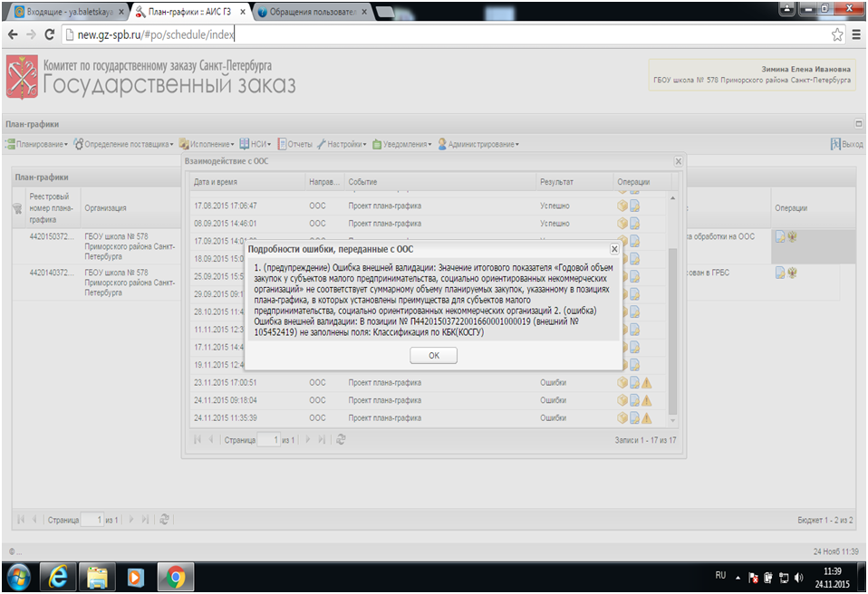Viewport: 868px width, 594px height.
Task: Reload the page in browser
Action: point(49,34)
